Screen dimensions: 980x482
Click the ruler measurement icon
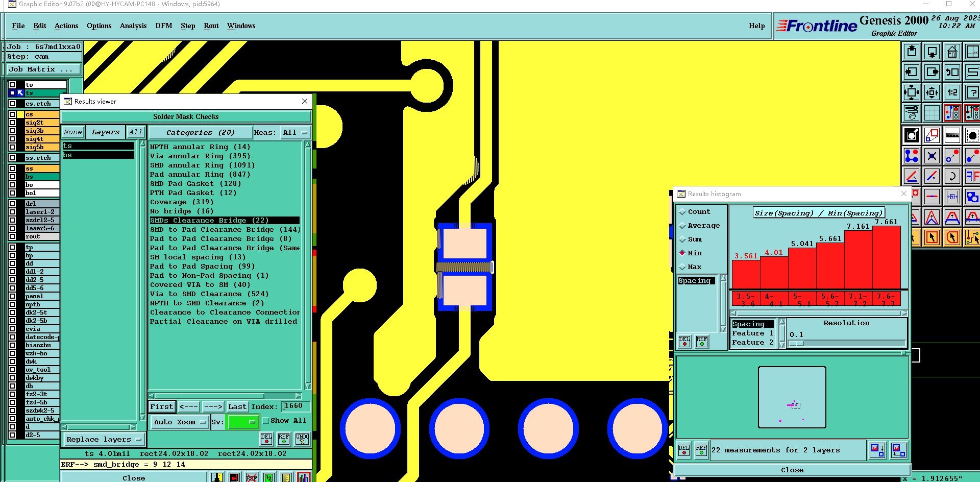(952, 135)
